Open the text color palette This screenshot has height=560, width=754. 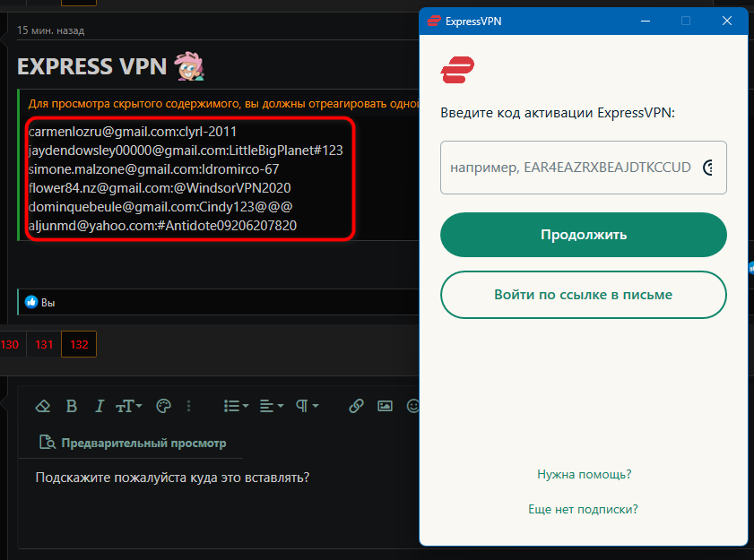pos(163,406)
